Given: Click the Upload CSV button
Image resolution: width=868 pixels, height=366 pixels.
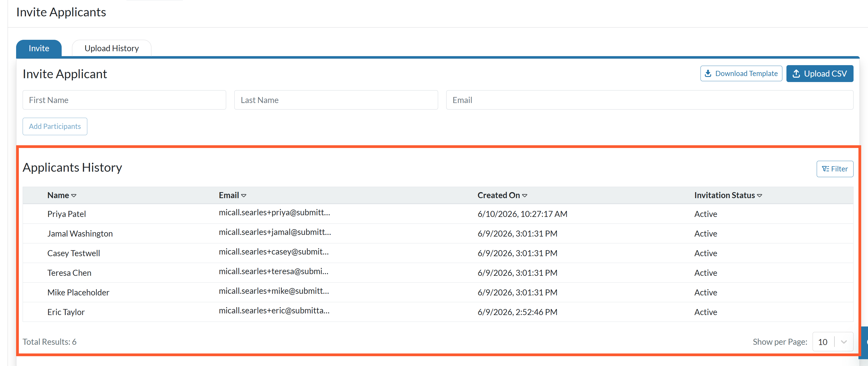Looking at the screenshot, I should 819,73.
